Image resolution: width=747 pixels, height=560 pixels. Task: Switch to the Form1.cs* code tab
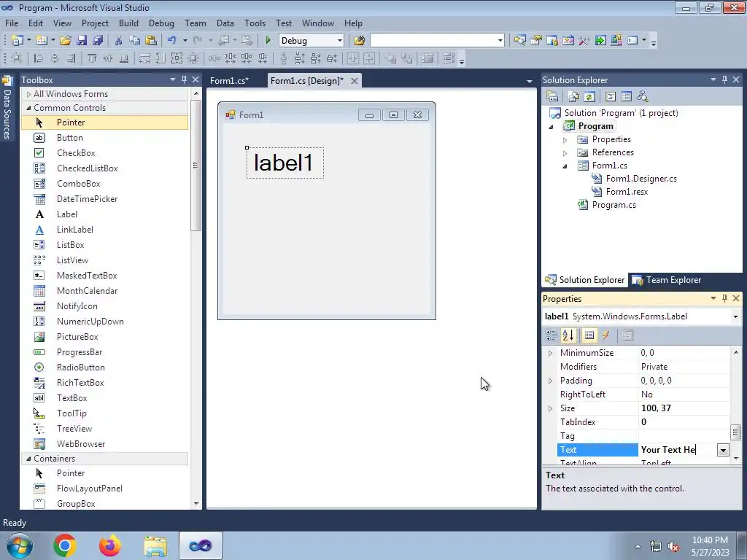tap(229, 80)
